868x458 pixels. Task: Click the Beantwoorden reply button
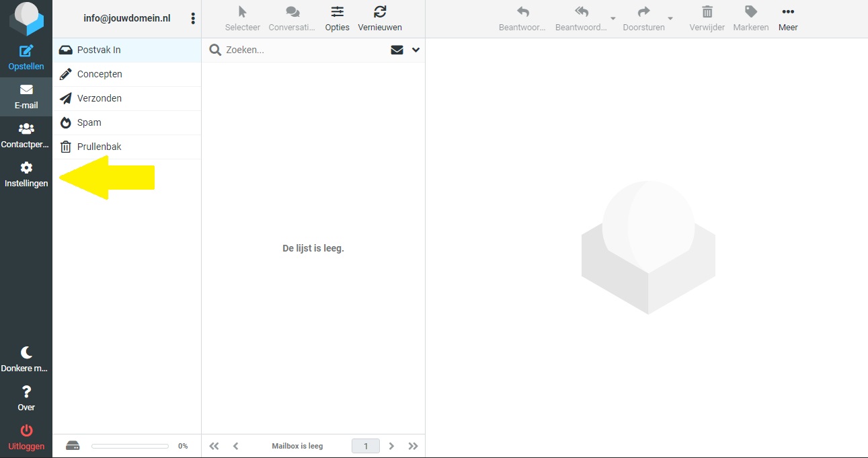coord(522,19)
